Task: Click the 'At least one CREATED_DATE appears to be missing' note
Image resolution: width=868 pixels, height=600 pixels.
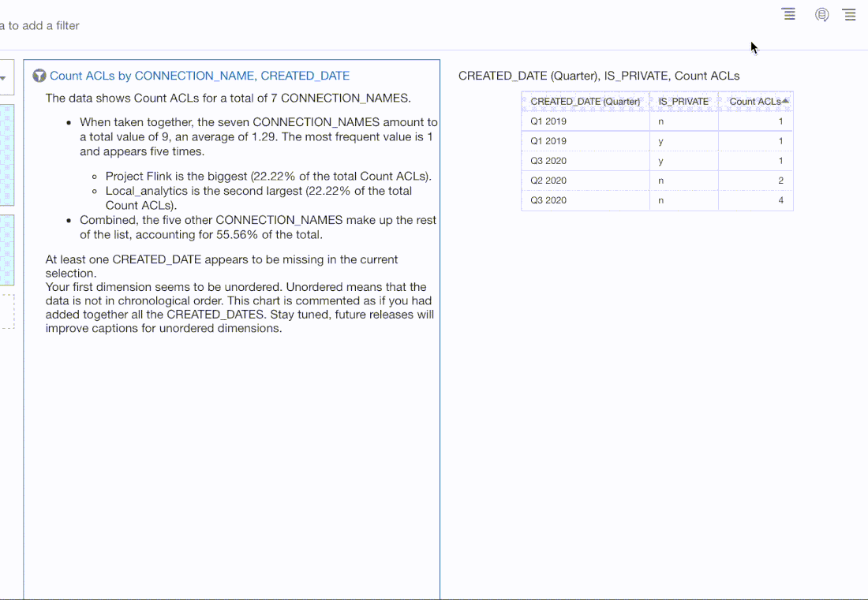Action: coord(222,266)
